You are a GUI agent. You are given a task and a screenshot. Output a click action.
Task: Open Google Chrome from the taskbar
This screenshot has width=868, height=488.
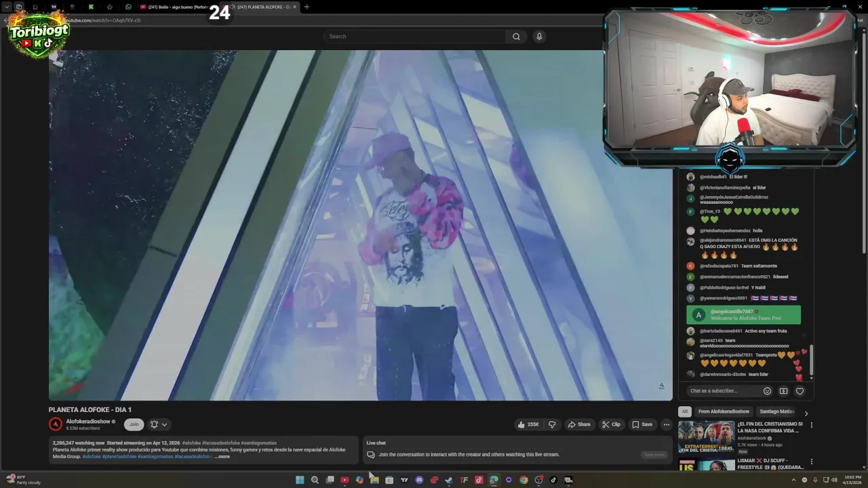coord(524,480)
